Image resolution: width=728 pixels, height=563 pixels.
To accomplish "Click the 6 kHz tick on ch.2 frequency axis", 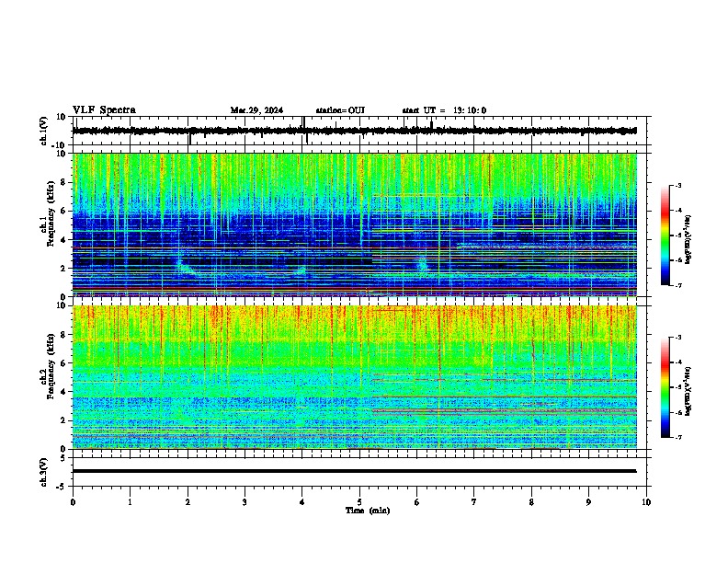I will pyautogui.click(x=63, y=363).
